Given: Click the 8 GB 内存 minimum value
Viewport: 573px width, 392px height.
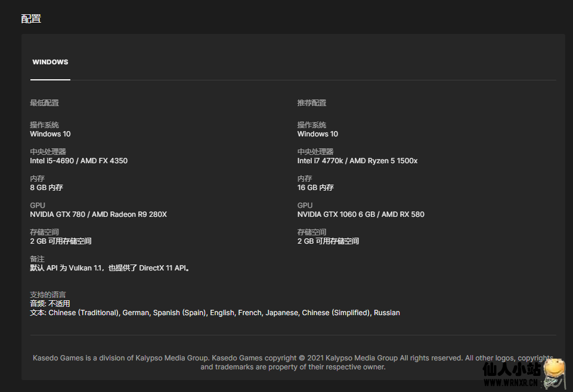Looking at the screenshot, I should (47, 188).
